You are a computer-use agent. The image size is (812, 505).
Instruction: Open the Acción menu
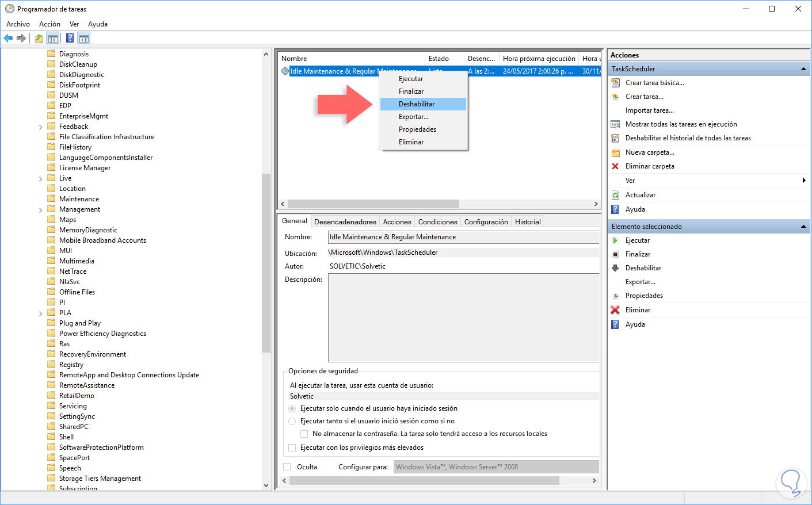(x=49, y=24)
